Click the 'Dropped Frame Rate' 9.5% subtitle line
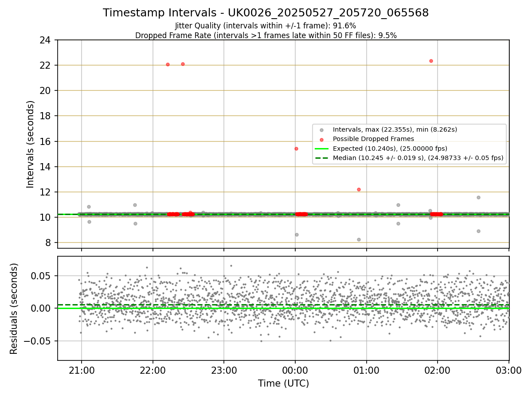Image resolution: width=532 pixels, height=399 pixels. pos(266,35)
